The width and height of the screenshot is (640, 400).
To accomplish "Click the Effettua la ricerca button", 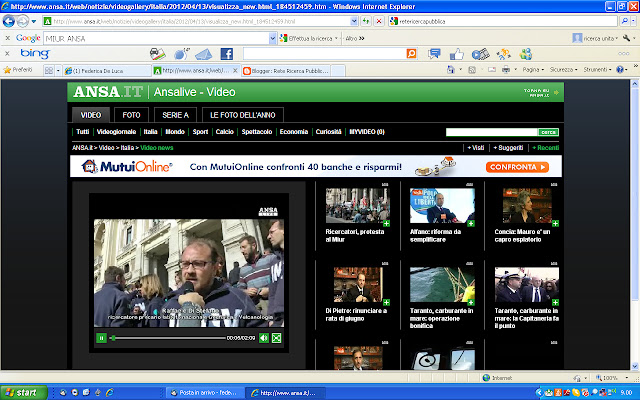I will tap(307, 38).
